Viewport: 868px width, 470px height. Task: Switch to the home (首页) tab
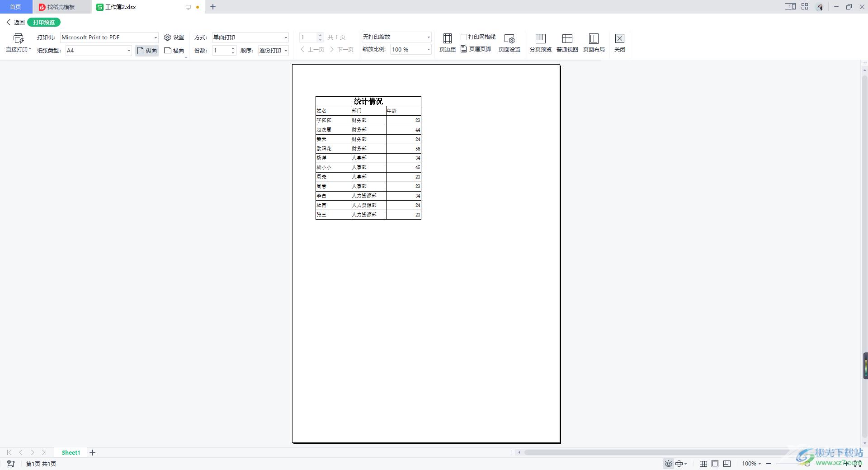pyautogui.click(x=16, y=7)
